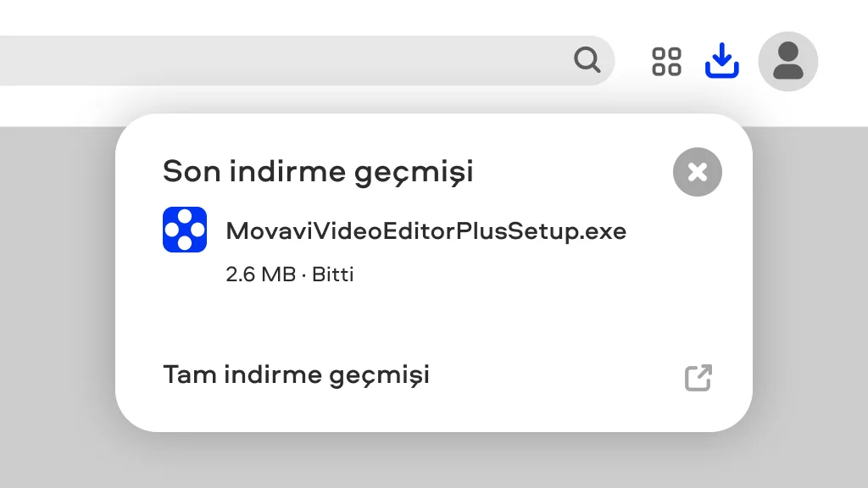Toggle the downloads panel using toolbar download button

point(722,61)
